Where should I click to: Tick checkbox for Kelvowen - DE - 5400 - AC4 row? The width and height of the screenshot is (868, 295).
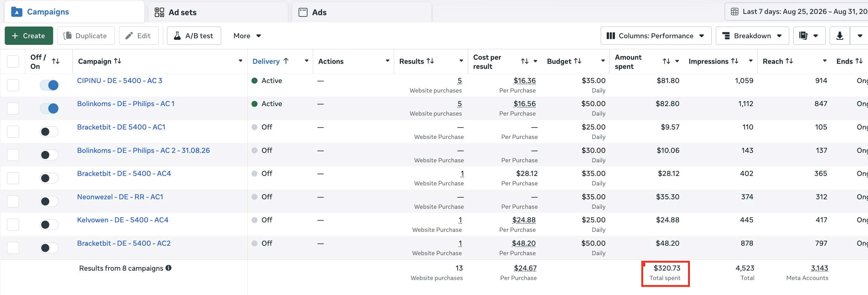coord(13,224)
